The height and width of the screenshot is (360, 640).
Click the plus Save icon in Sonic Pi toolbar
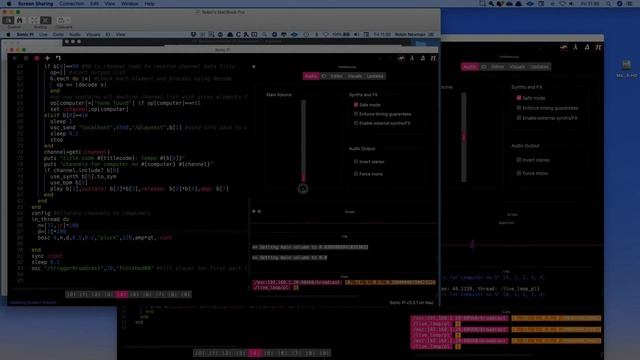(x=47, y=58)
